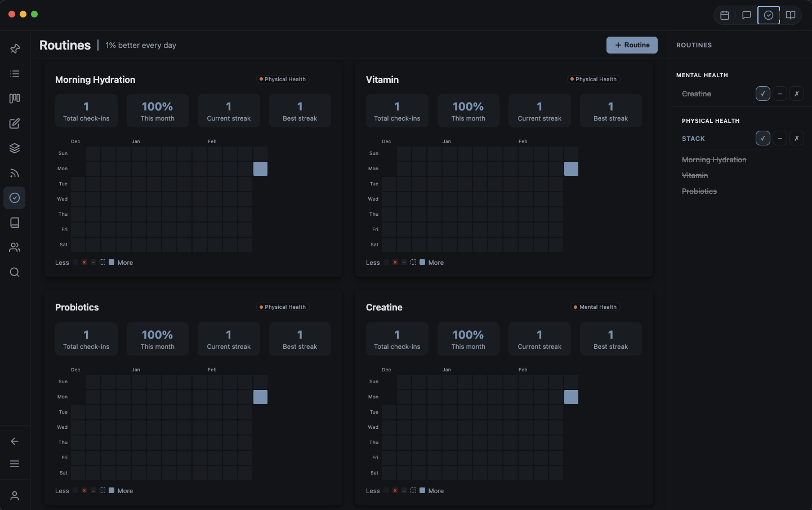The image size is (812, 510).
Task: Mark Creatine as failed with X button
Action: click(796, 94)
